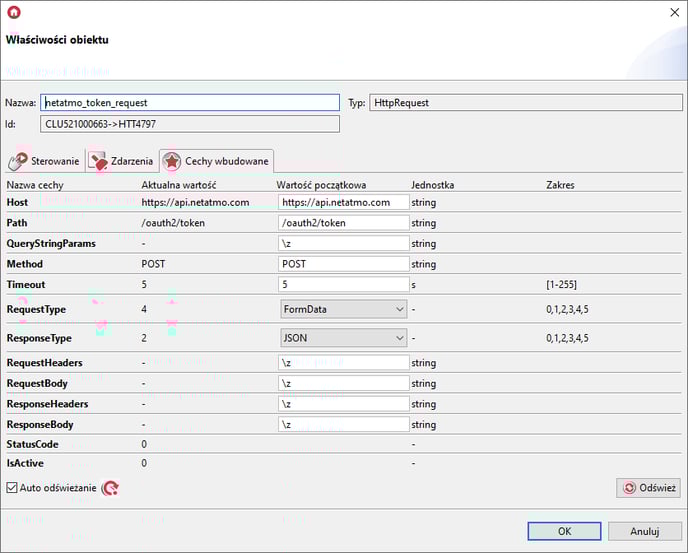Click the Path initial value field
The width and height of the screenshot is (688, 553).
pyautogui.click(x=344, y=223)
